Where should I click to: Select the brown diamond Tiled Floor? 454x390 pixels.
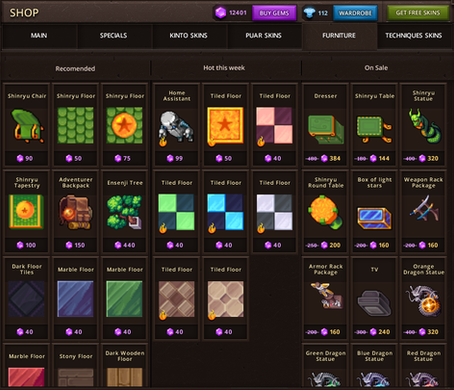(176, 300)
